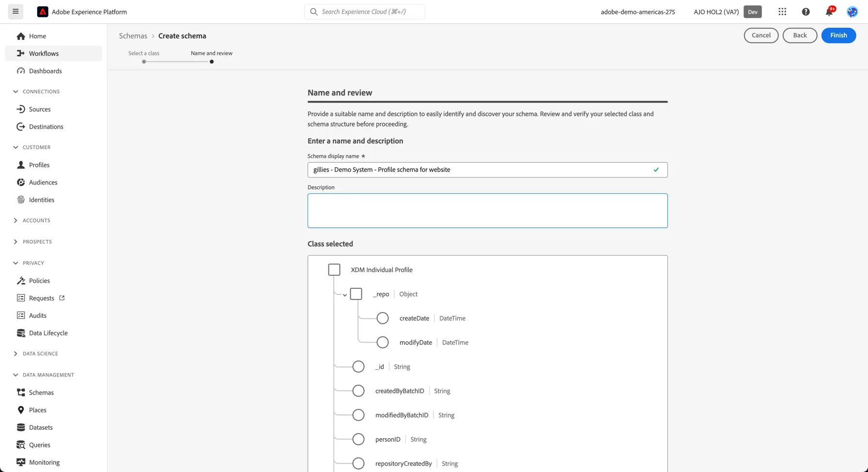Click the Data Lifecycle icon
868x472 pixels.
point(21,333)
